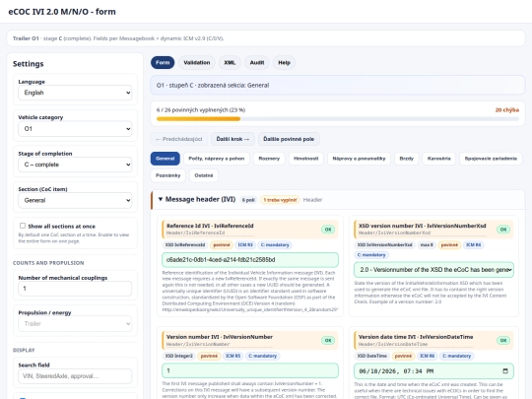Collapse the Message header (IVI) section triangle
The height and width of the screenshot is (399, 532).
click(x=161, y=199)
